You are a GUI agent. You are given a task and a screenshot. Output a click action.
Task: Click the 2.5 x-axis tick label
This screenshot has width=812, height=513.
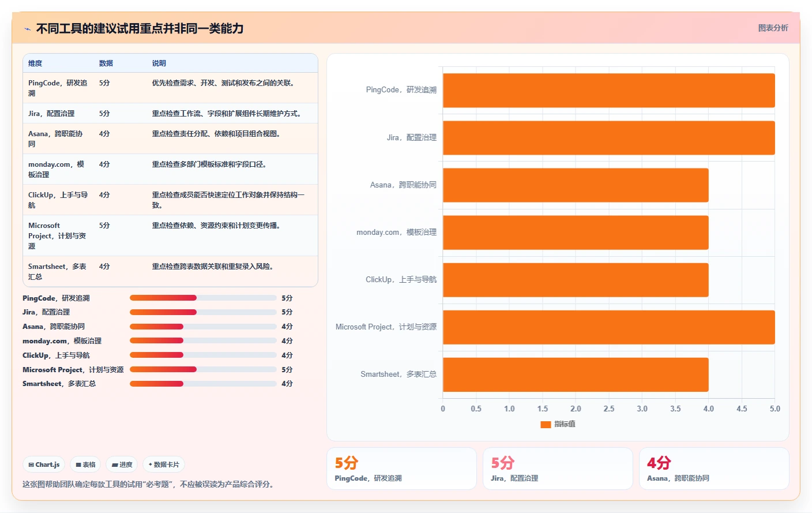(x=609, y=409)
